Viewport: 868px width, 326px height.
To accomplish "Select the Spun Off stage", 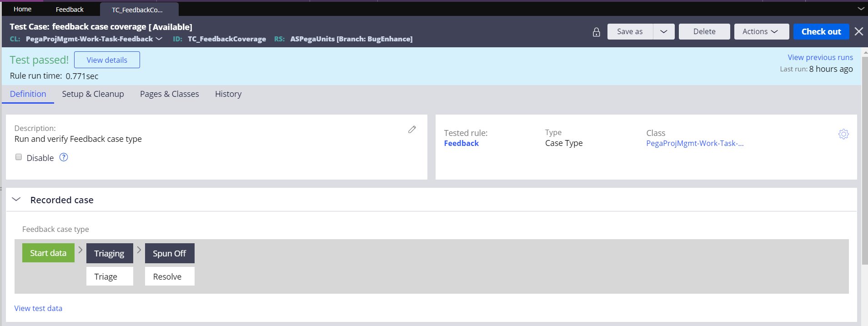I will (170, 253).
